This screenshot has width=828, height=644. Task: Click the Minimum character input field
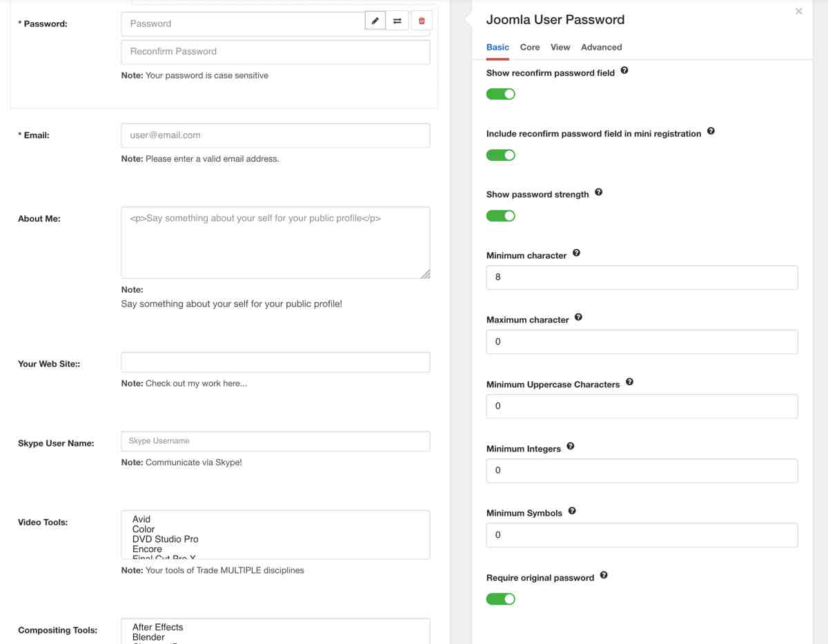coord(642,277)
